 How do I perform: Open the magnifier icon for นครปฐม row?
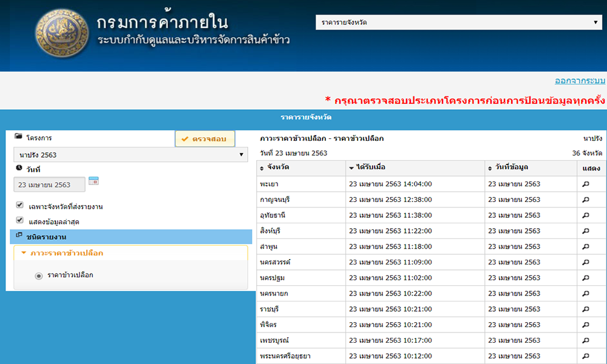point(586,278)
